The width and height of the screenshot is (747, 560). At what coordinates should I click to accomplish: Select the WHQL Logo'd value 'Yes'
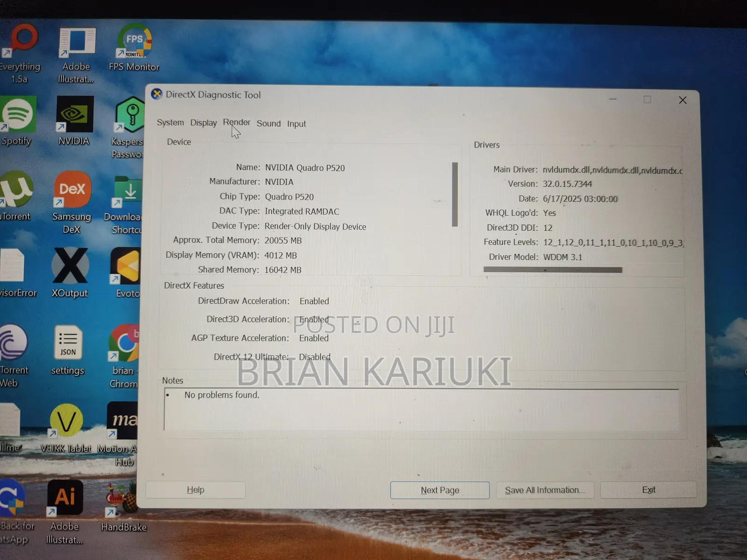click(550, 213)
